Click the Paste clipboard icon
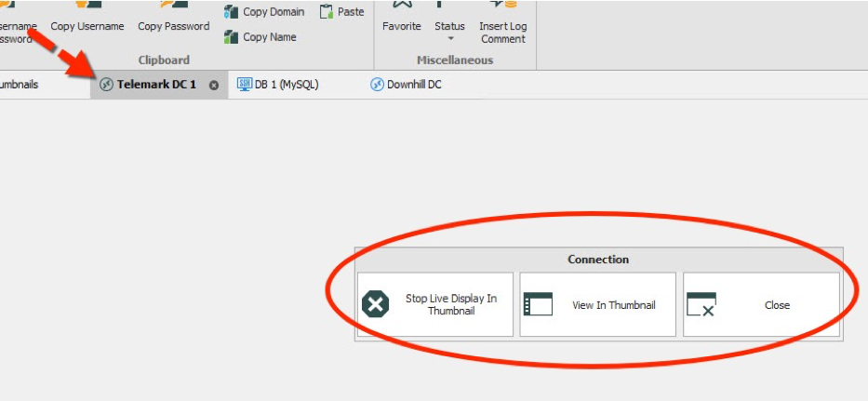868x401 pixels. 327,12
